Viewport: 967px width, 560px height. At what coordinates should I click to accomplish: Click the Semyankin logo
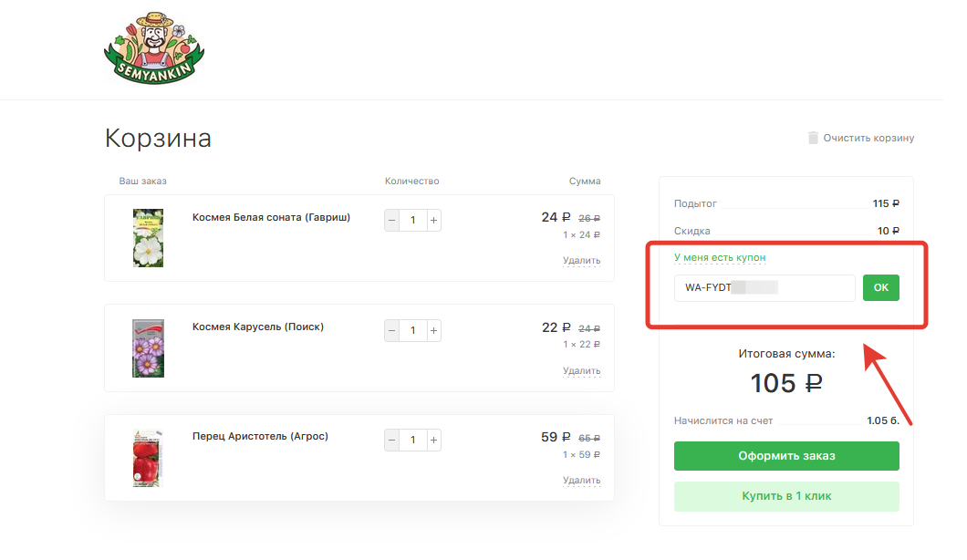point(153,49)
